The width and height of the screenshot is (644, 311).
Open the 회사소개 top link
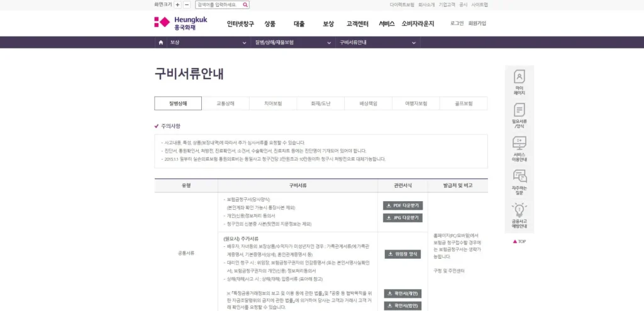[426, 5]
